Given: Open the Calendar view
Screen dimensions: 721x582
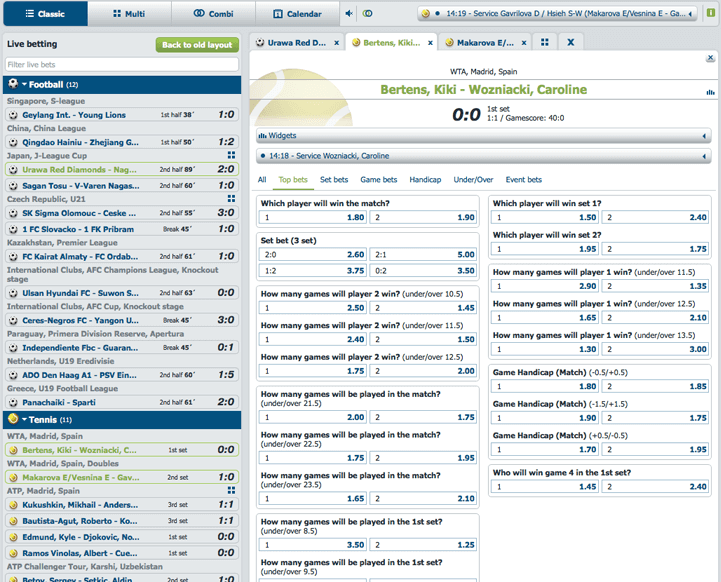Looking at the screenshot, I should coord(298,14).
